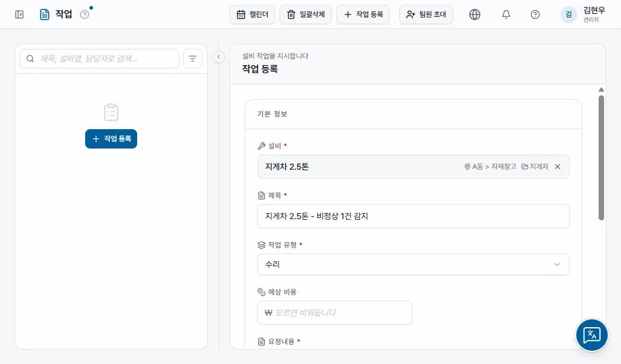Click the scrollbar up arrow
The height and width of the screenshot is (364, 621).
[x=601, y=90]
